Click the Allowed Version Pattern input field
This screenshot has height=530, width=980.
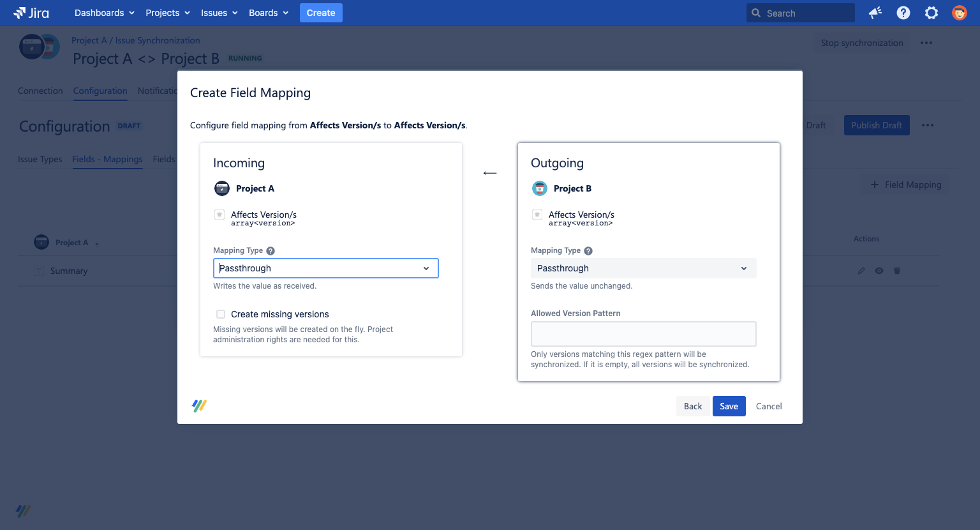pyautogui.click(x=643, y=333)
